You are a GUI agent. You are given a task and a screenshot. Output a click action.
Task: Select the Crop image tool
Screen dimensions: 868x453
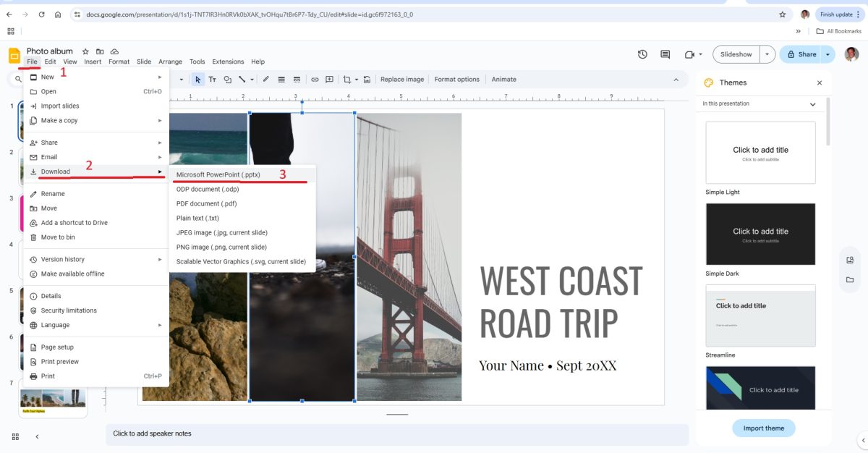pyautogui.click(x=347, y=80)
